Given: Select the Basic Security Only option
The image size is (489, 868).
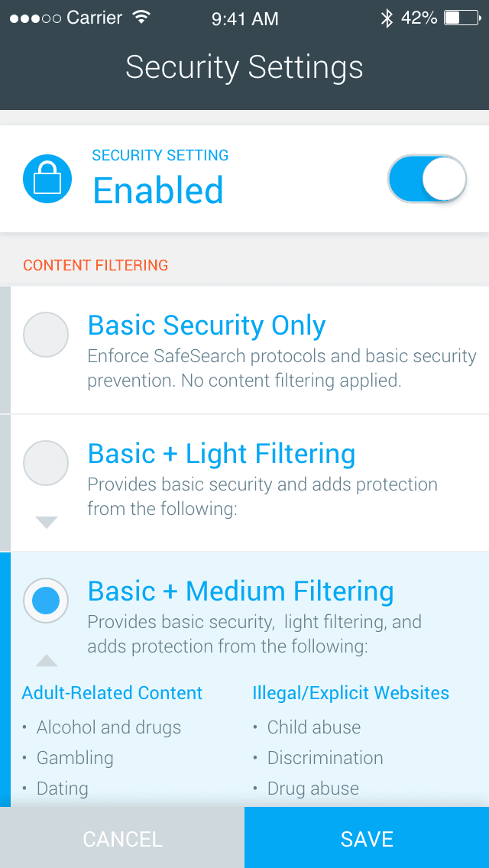Looking at the screenshot, I should click(x=46, y=335).
